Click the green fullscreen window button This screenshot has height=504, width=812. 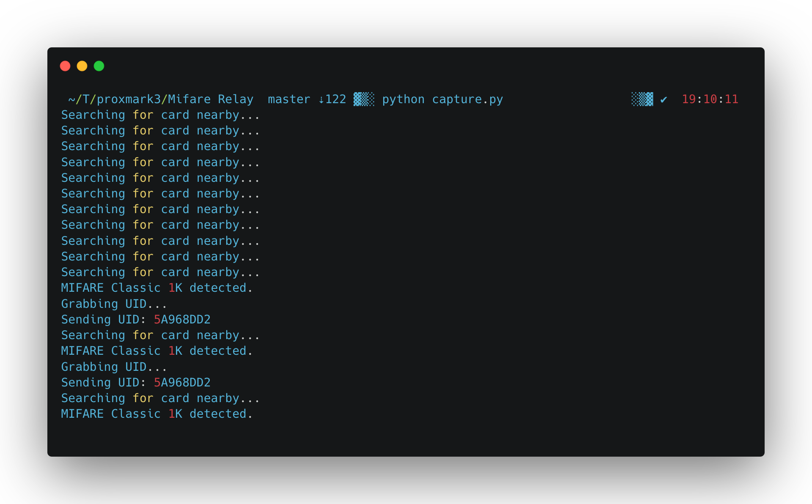click(99, 66)
